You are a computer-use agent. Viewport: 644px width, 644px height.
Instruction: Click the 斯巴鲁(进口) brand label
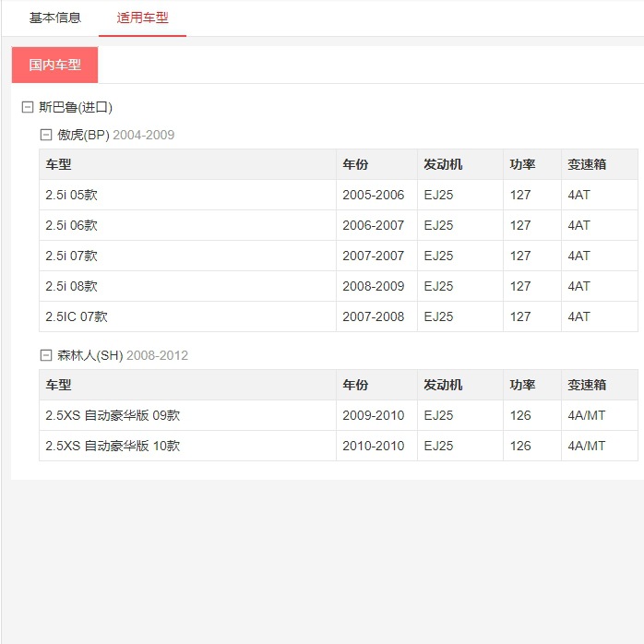pos(76,108)
